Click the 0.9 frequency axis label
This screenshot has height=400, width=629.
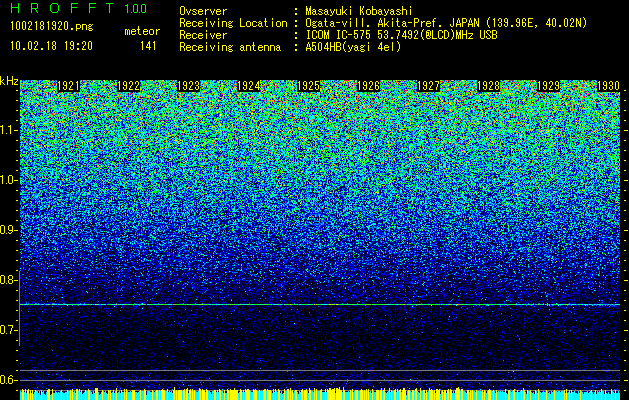(x=8, y=230)
